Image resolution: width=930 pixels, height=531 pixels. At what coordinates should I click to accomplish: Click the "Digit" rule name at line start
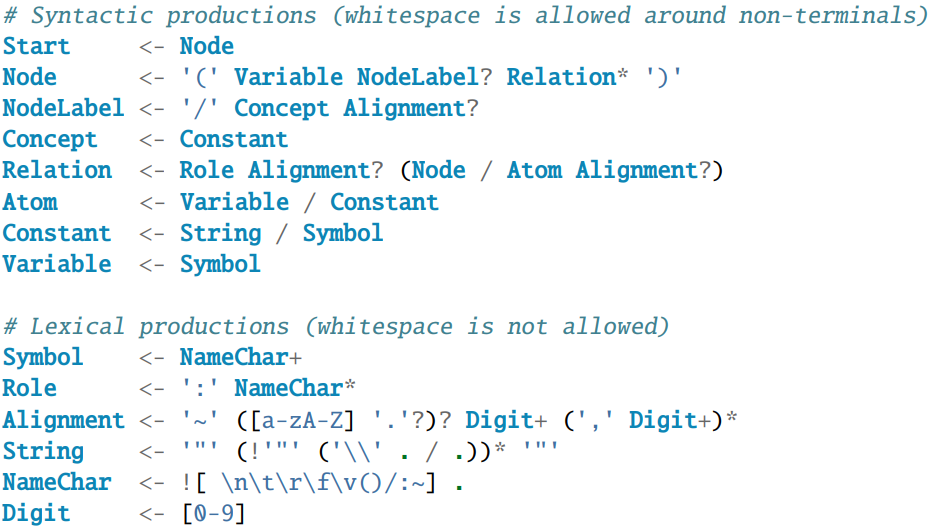point(36,513)
